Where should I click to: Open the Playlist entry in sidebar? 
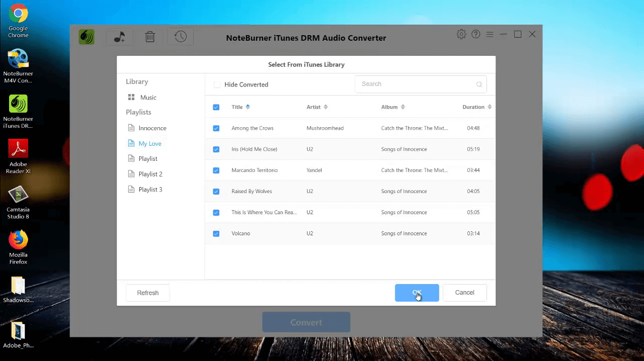pos(148,159)
